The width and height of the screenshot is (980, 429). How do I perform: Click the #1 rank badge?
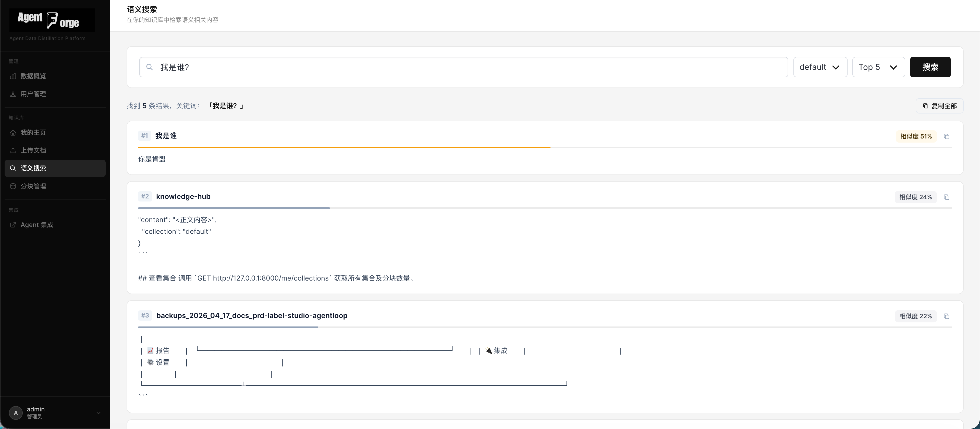point(144,135)
